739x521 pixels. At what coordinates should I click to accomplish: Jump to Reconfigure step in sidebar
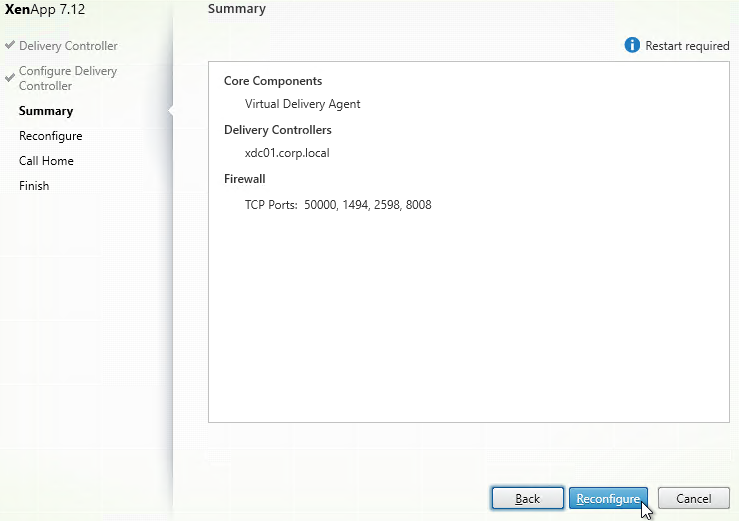pos(50,136)
